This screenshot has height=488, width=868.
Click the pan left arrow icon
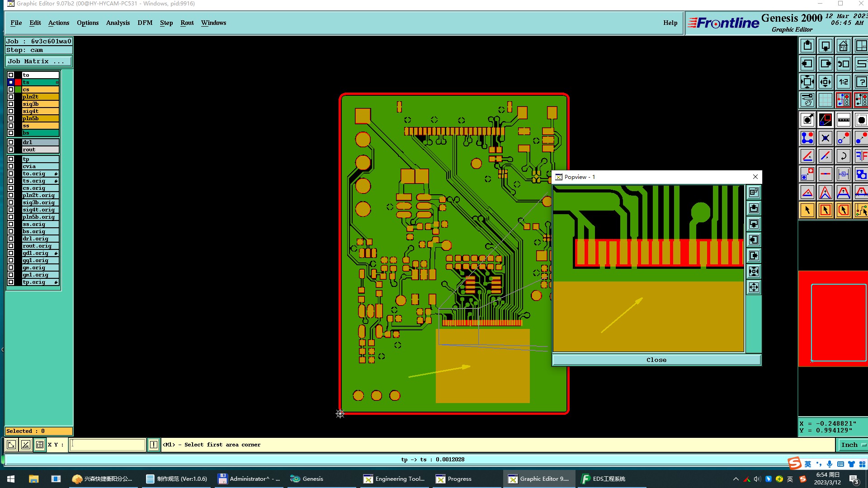click(x=807, y=64)
